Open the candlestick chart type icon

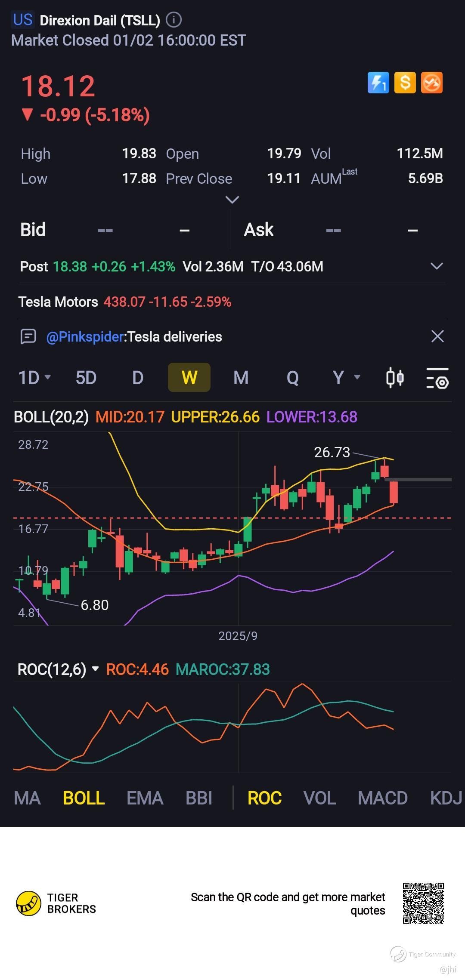pyautogui.click(x=395, y=378)
